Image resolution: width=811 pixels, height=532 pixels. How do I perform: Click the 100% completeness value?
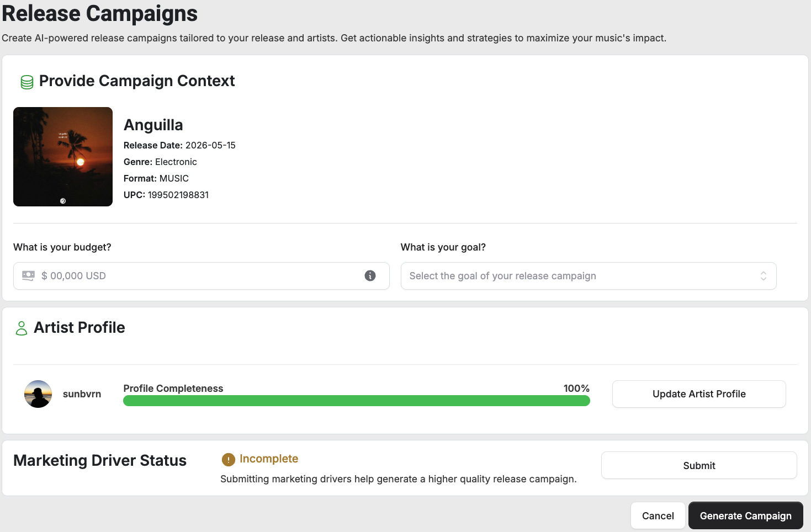tap(576, 389)
